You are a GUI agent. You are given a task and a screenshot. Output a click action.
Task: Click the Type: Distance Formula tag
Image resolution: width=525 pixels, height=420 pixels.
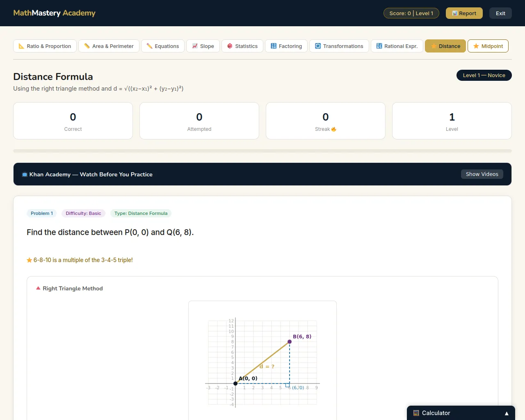click(x=141, y=213)
